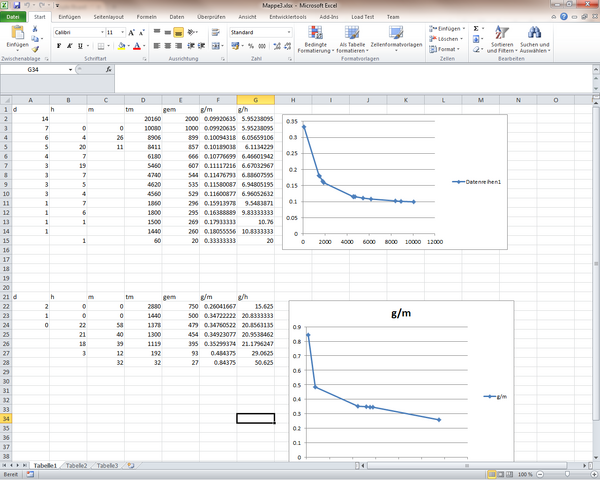Image resolution: width=600 pixels, height=480 pixels.
Task: Open Einfügen cells dropdown in Zellen group
Action: pos(447,29)
